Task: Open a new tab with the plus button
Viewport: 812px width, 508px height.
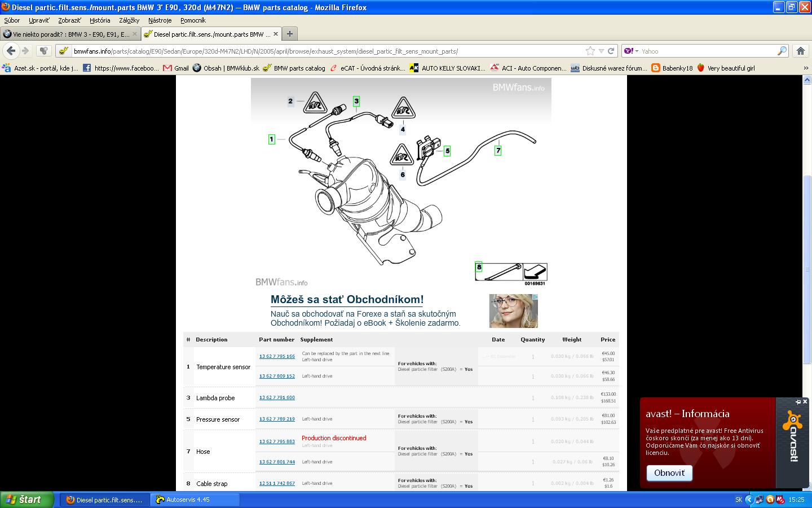Action: click(289, 34)
